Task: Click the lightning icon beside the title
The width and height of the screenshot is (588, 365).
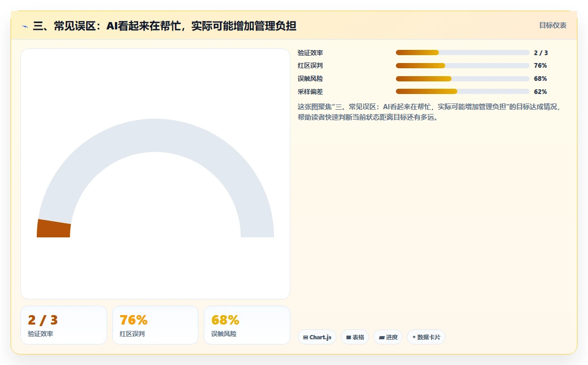Action: pyautogui.click(x=25, y=26)
